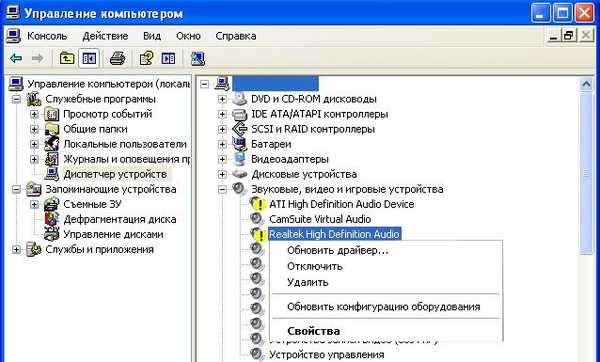The width and height of the screenshot is (600, 362).
Task: Click the Print toolbar icon
Action: (117, 59)
